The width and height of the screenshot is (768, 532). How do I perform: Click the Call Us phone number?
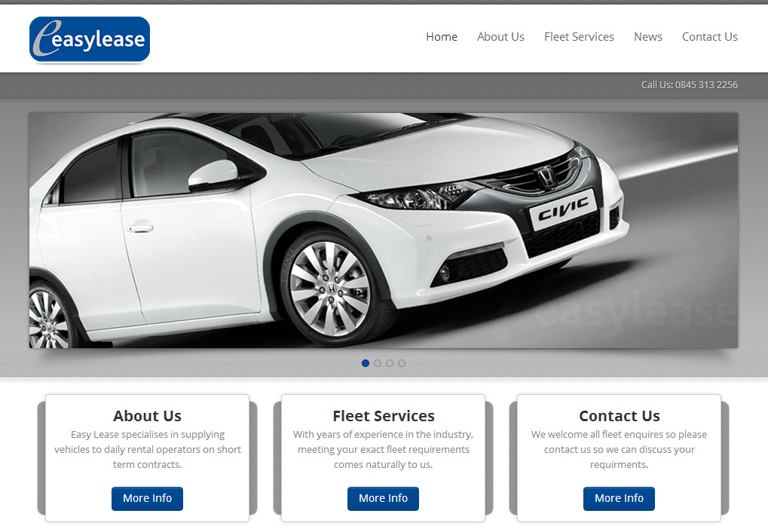coord(689,84)
